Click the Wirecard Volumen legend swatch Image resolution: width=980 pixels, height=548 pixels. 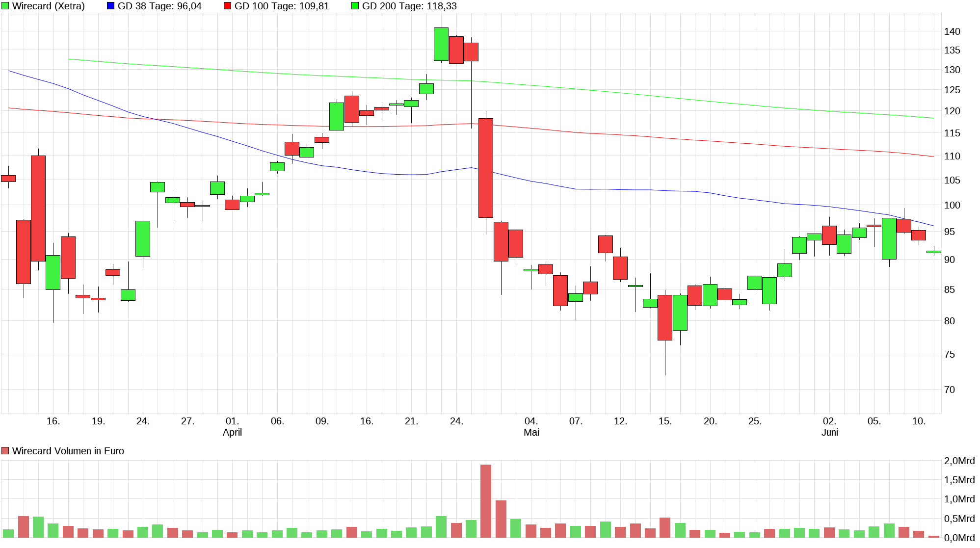point(5,451)
